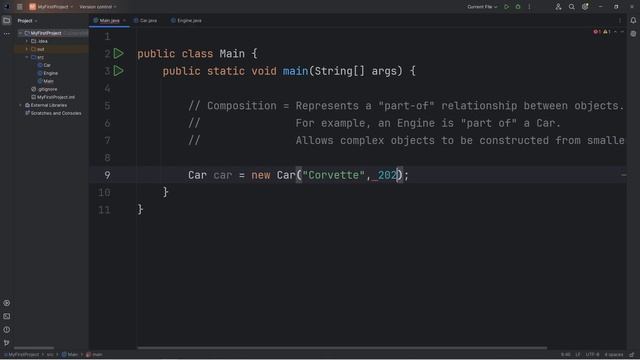Open the Problems tool window
The height and width of the screenshot is (360, 640).
(7, 329)
